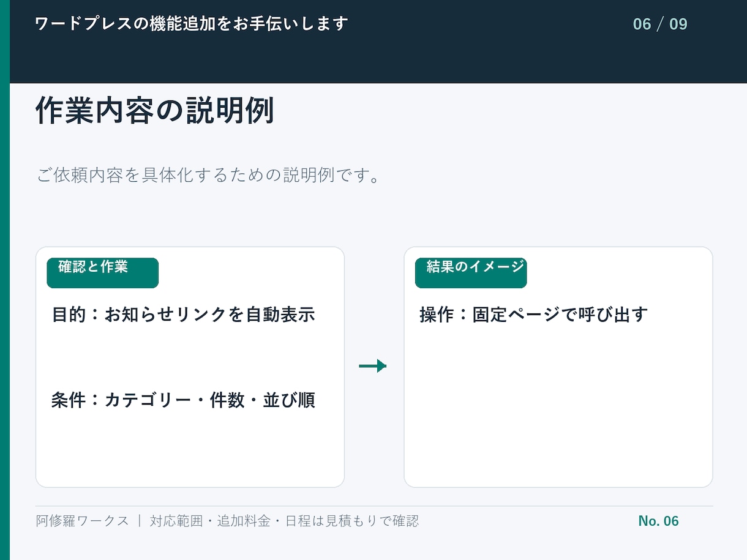Viewport: 747px width, 560px height.
Task: Click footer note 対応範囲・追加料金・日程は見積もりで確認
Action: pos(284,521)
